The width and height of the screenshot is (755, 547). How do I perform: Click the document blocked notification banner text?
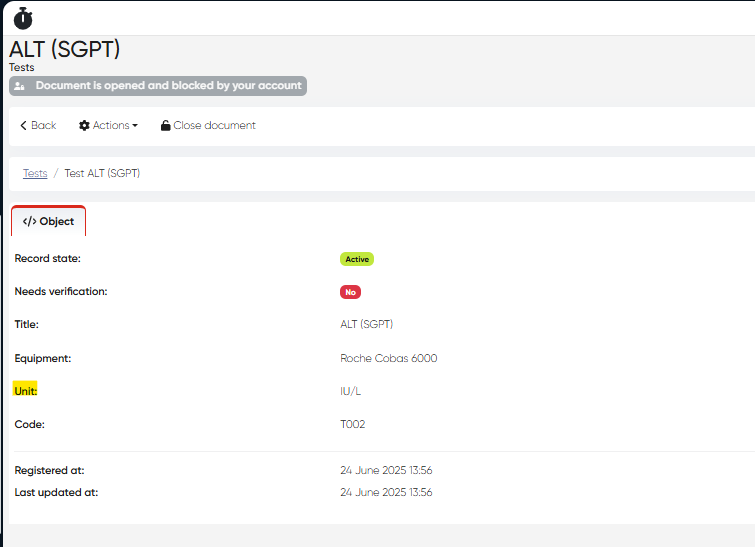point(168,86)
